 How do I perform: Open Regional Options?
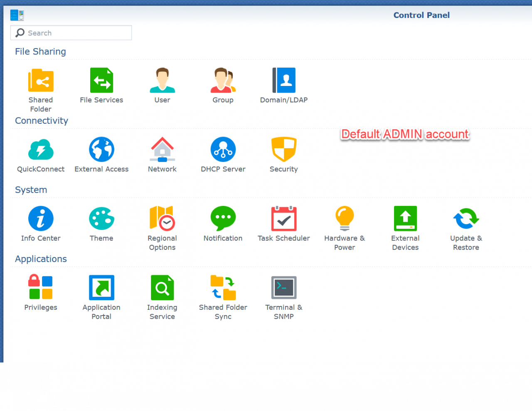162,219
